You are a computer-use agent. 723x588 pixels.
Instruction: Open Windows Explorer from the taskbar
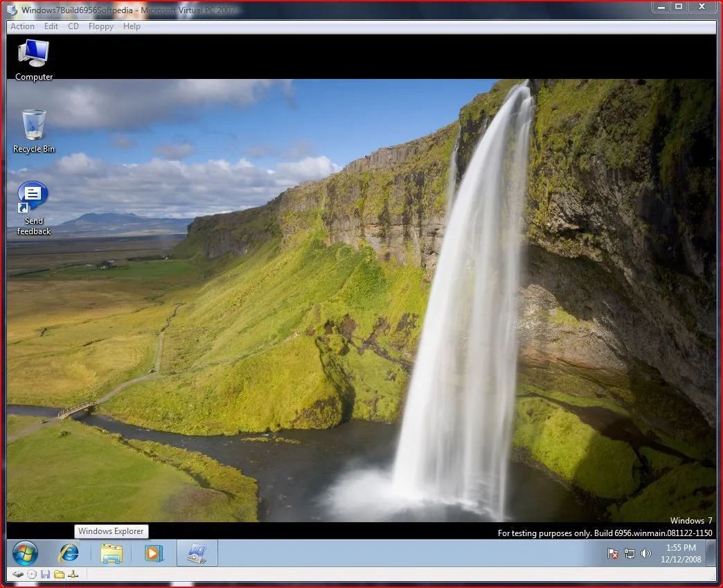point(111,553)
